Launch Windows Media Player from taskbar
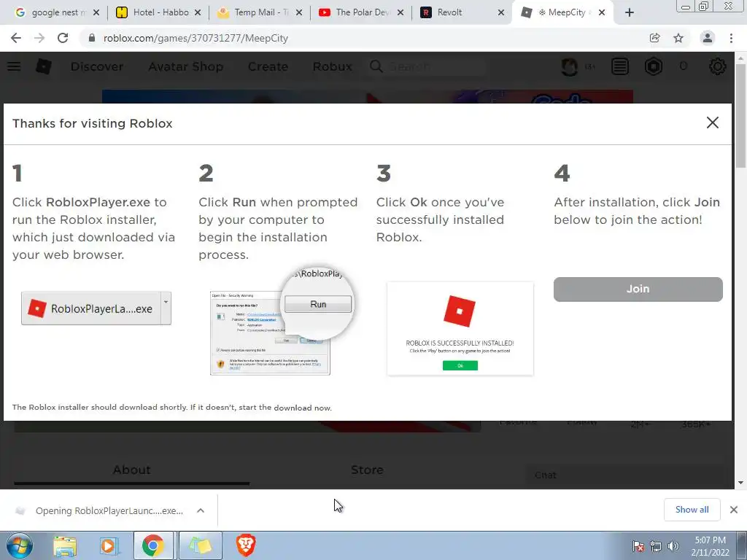The width and height of the screenshot is (747, 560). click(x=109, y=545)
